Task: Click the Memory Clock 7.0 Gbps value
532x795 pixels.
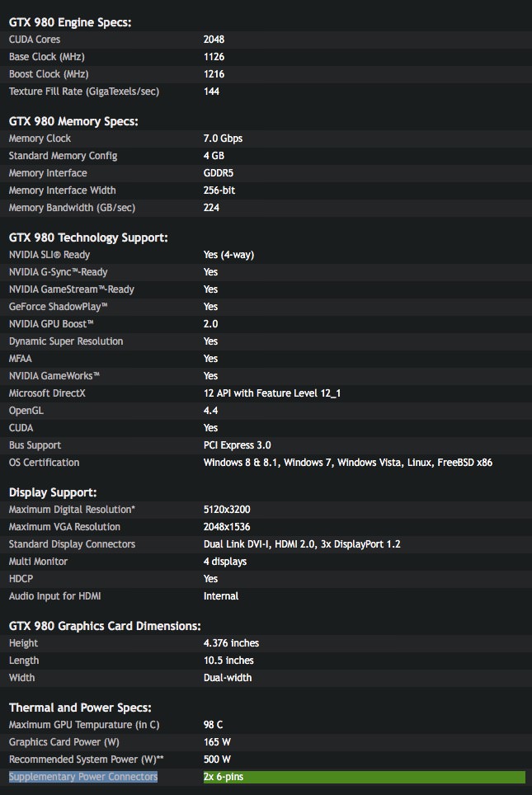Action: pos(223,139)
